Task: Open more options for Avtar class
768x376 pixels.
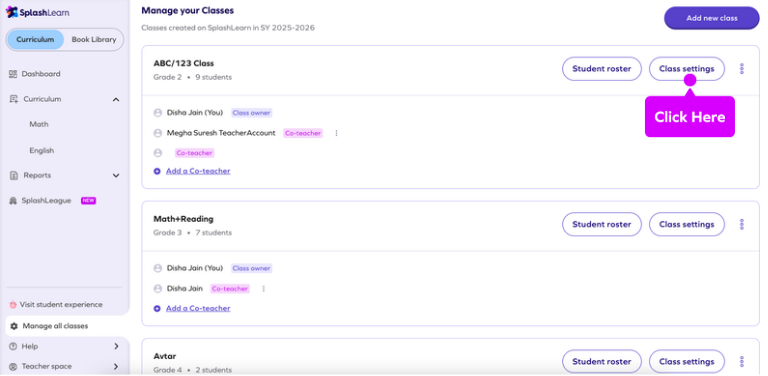Action: click(742, 362)
